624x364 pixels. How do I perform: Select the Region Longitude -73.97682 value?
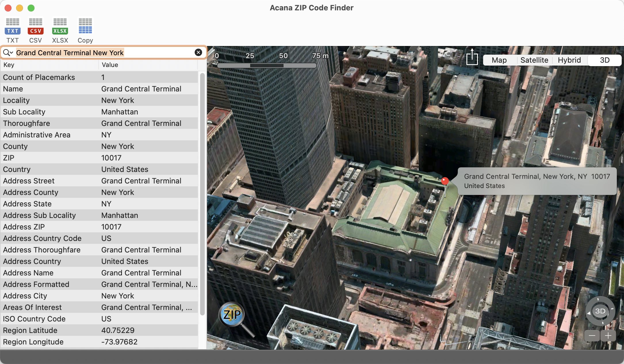[x=119, y=342]
